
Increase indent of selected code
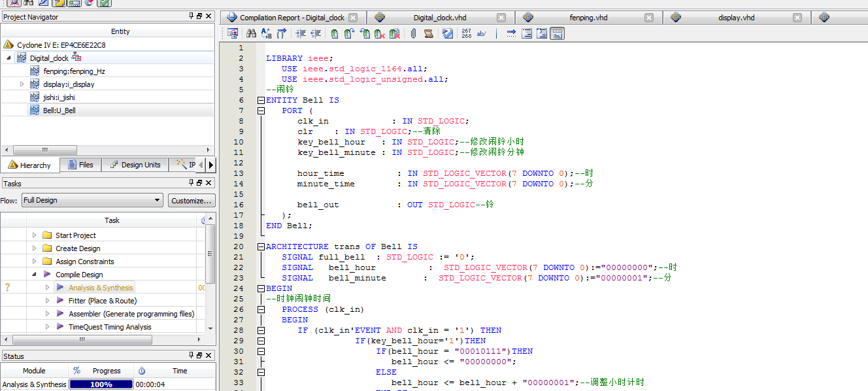pyautogui.click(x=301, y=33)
